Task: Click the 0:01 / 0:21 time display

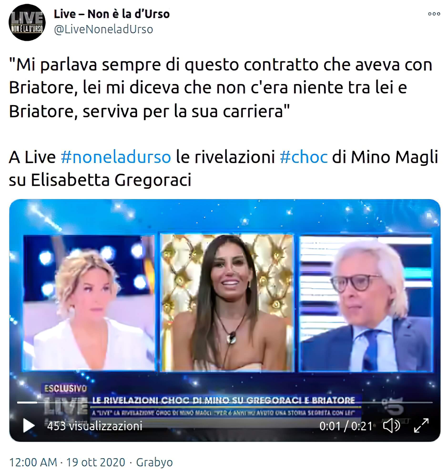Action: tap(346, 426)
